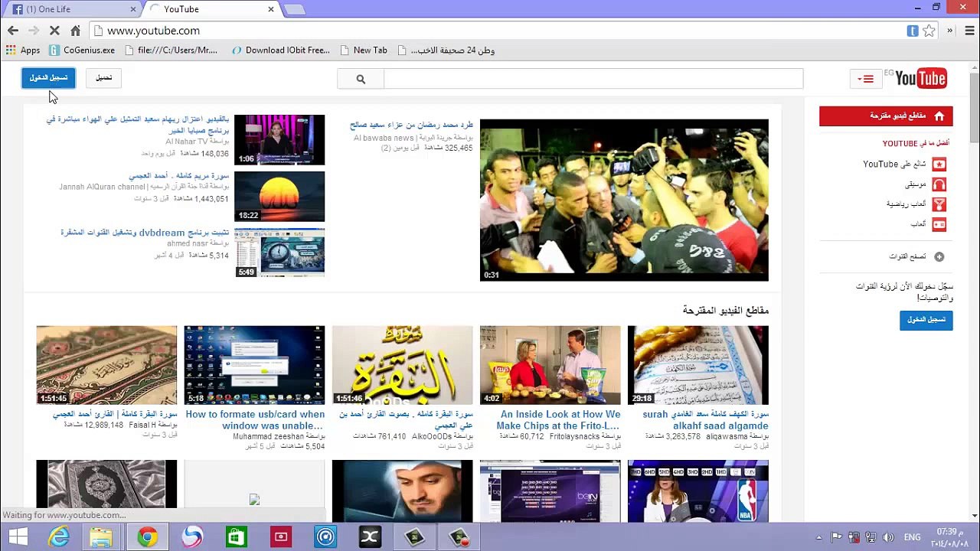
Task: Open the New Tab bookmark
Action: [363, 51]
